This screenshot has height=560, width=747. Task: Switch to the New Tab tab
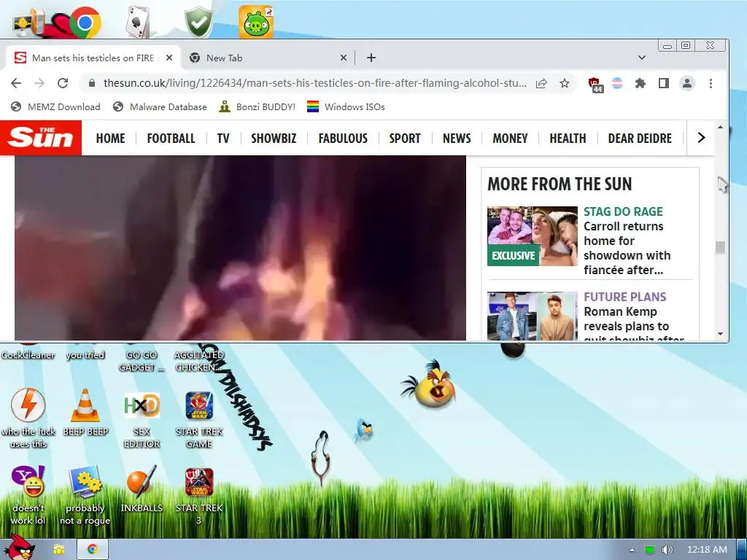coord(267,58)
